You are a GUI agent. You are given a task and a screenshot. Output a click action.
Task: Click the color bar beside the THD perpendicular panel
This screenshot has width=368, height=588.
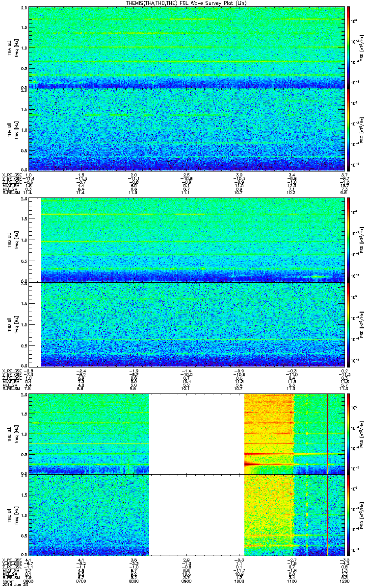tap(348, 240)
